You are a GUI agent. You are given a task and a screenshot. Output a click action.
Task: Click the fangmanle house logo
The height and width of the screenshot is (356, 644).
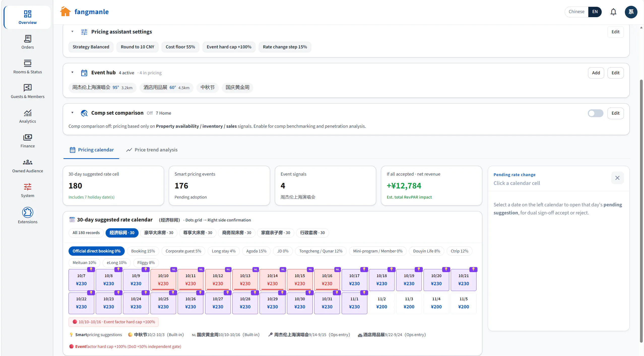(x=66, y=12)
